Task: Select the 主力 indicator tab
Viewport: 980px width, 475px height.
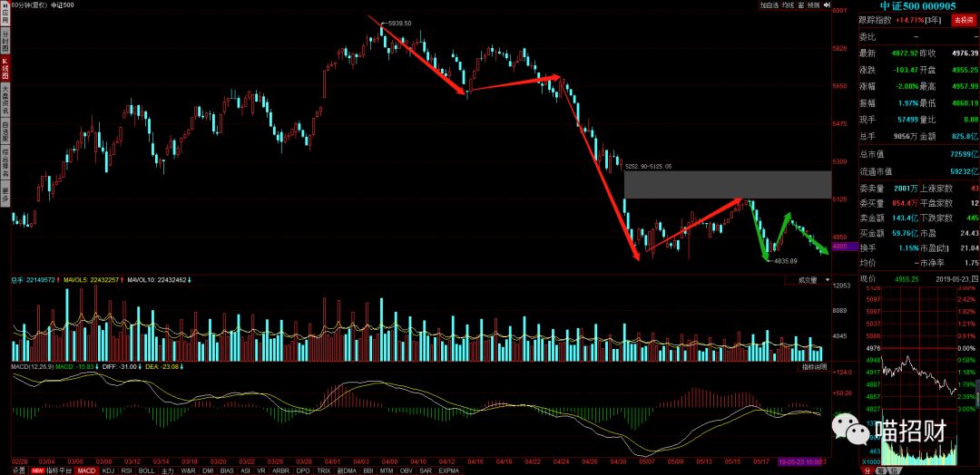Action: pyautogui.click(x=168, y=470)
